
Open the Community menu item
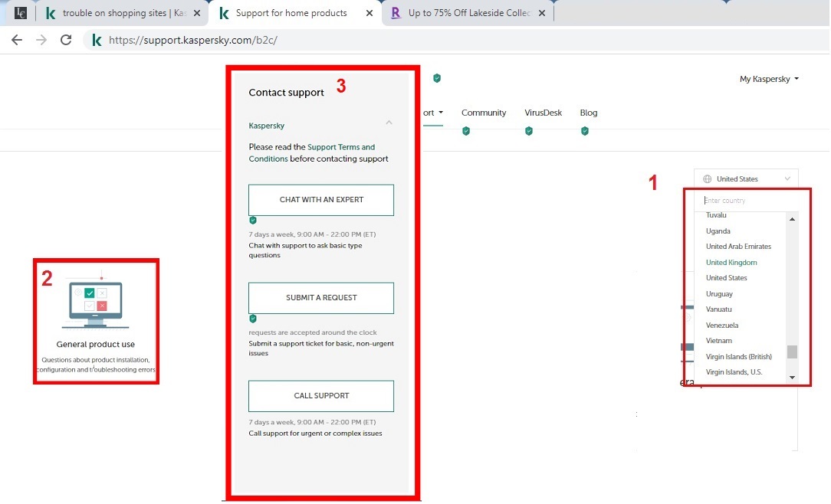click(483, 113)
